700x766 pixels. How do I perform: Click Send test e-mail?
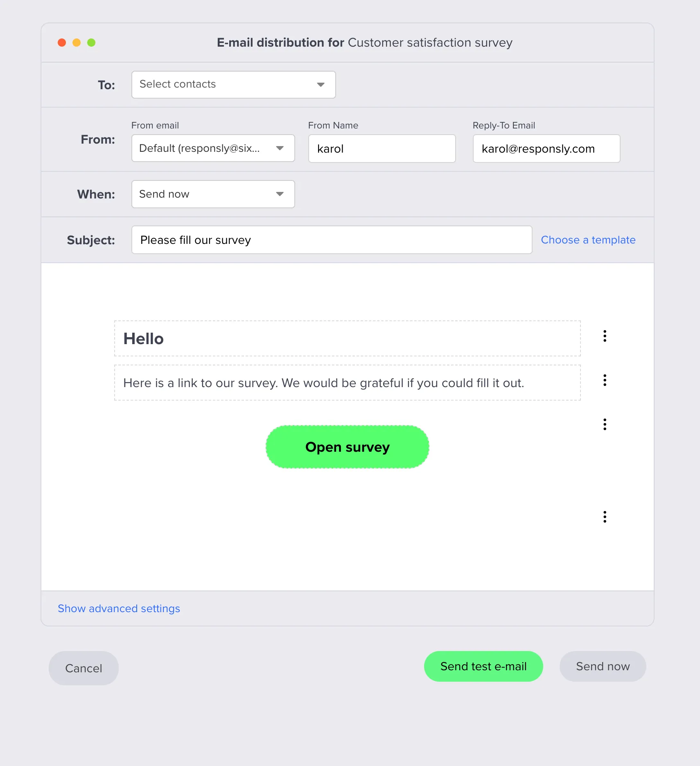point(483,666)
